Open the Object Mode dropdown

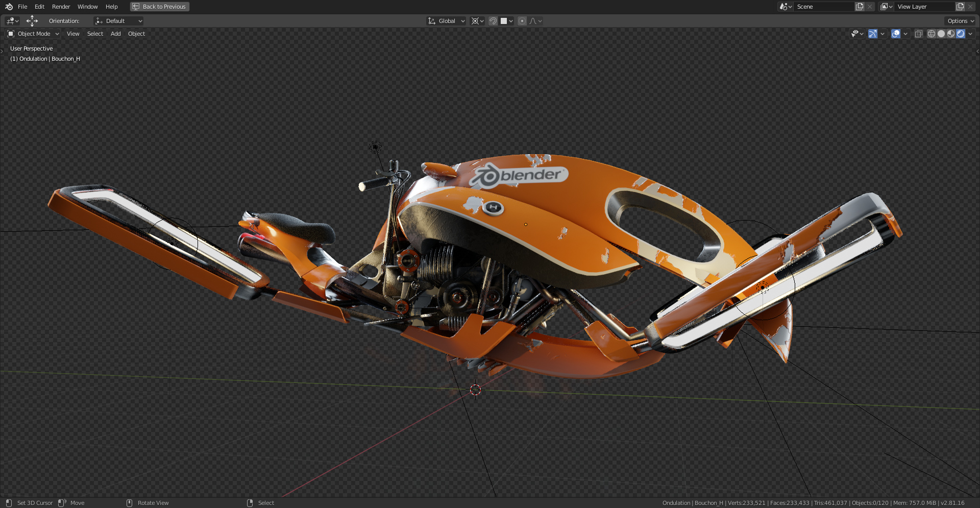33,34
